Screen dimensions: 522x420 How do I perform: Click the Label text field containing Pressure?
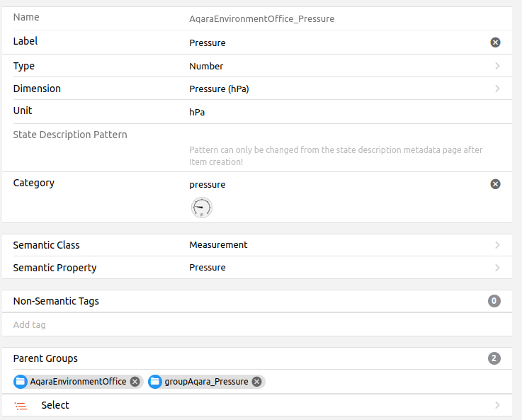[x=333, y=42]
